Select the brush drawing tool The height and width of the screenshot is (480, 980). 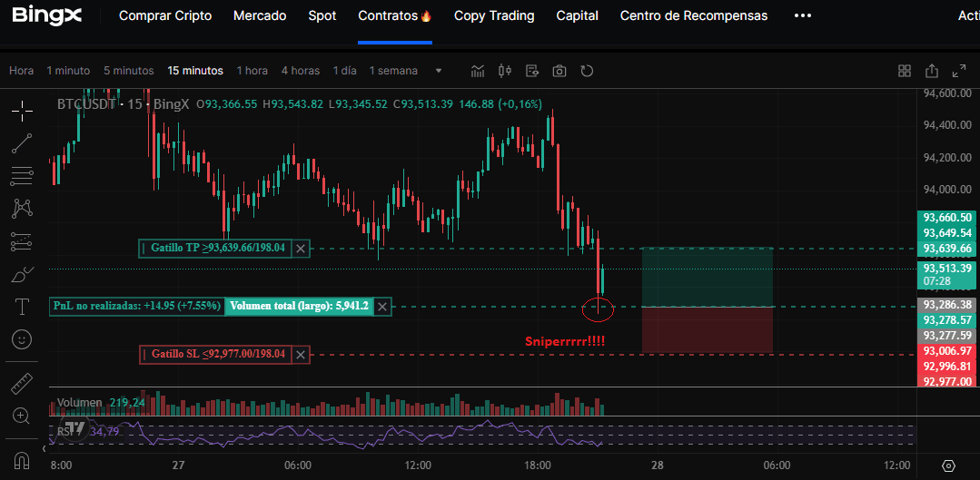[22, 274]
